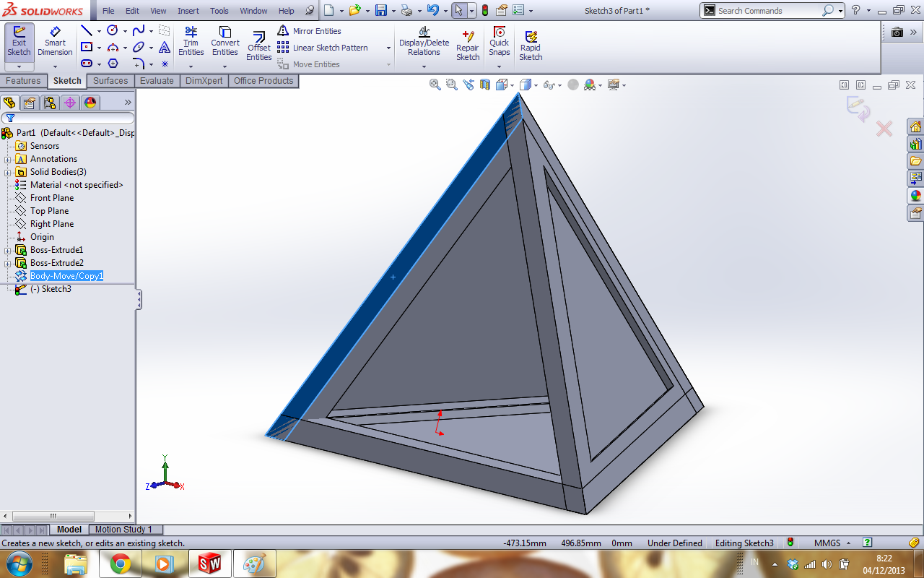Select the Smart Dimension tool
The height and width of the screenshot is (578, 924).
pos(55,42)
